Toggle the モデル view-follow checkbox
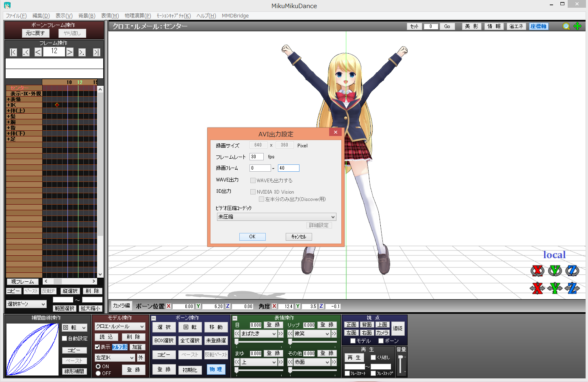 [353, 341]
